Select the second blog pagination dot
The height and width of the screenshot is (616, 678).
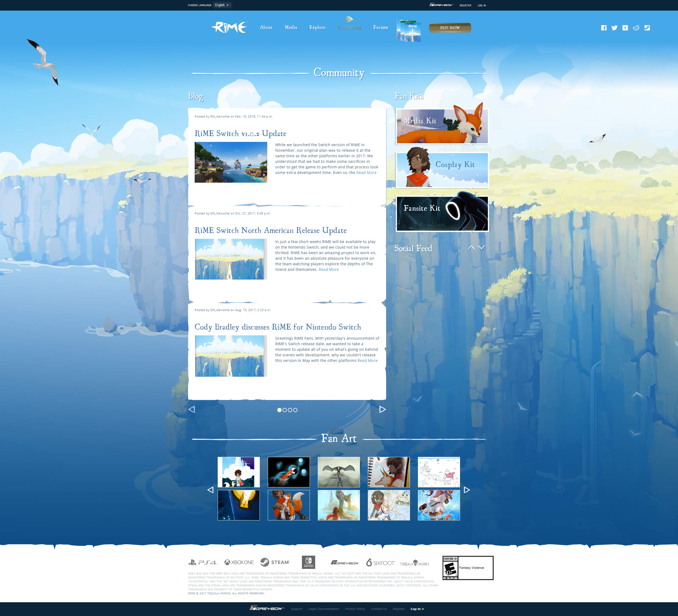click(284, 410)
